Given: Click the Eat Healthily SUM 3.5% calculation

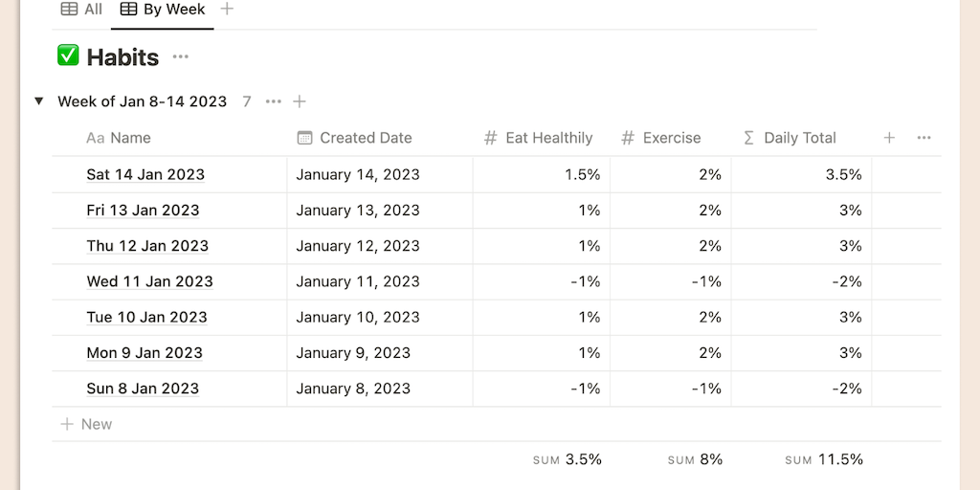Looking at the screenshot, I should pyautogui.click(x=568, y=459).
